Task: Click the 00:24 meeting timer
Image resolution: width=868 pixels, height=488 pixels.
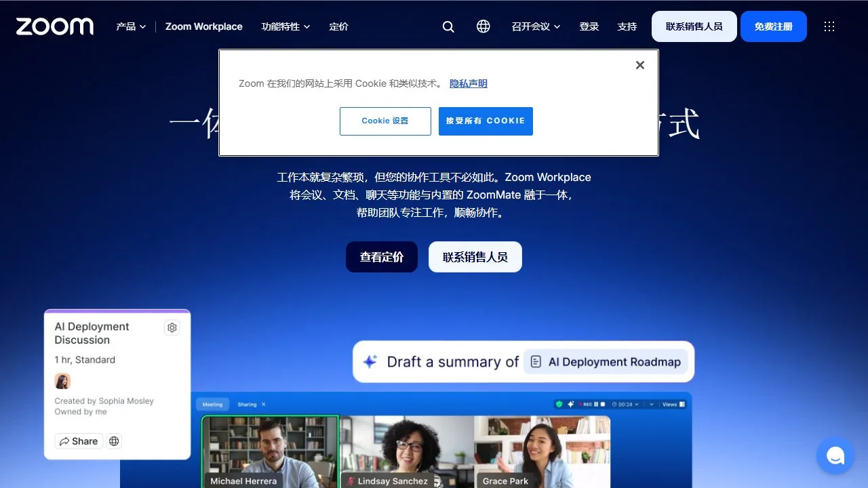Action: 623,404
